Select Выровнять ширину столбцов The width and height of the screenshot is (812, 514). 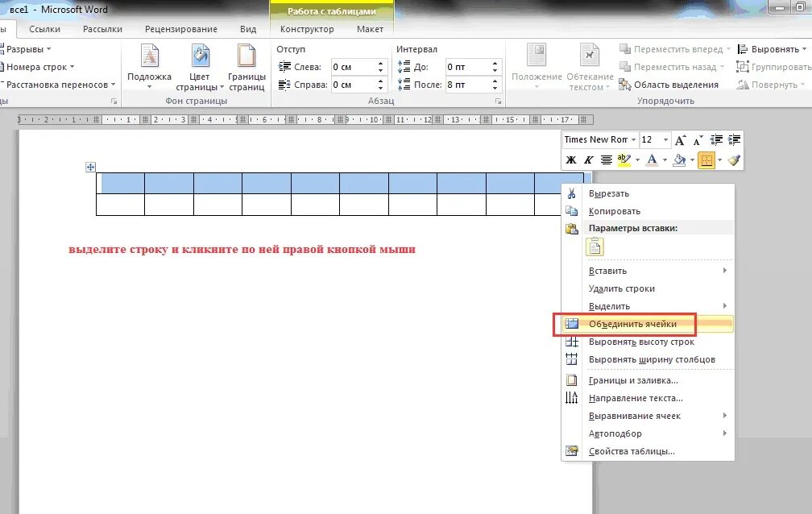coord(648,359)
